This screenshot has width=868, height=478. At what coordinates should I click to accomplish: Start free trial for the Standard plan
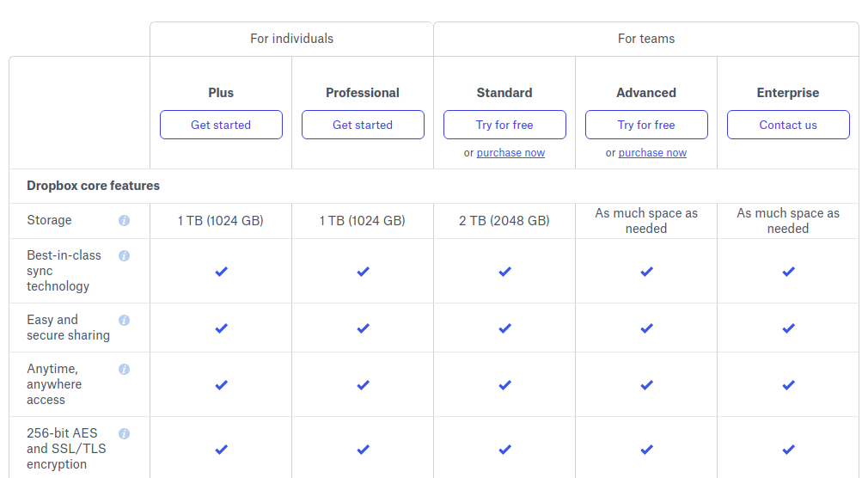pos(504,125)
